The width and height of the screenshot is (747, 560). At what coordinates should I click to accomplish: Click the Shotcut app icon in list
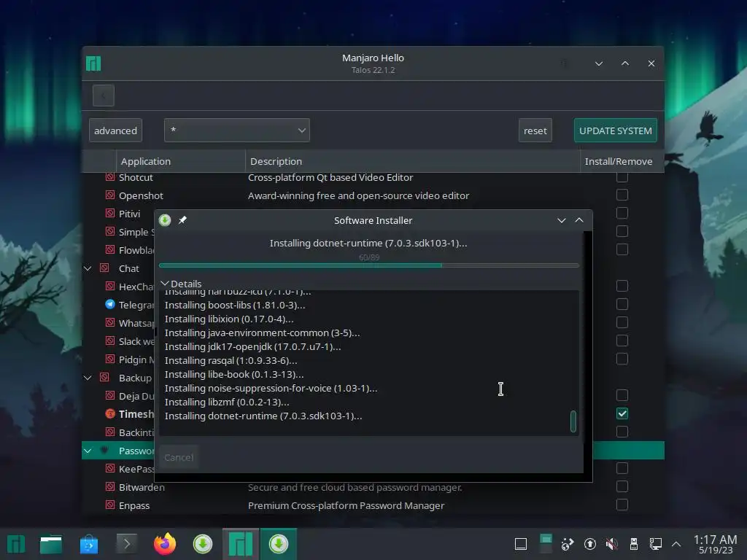pyautogui.click(x=110, y=176)
